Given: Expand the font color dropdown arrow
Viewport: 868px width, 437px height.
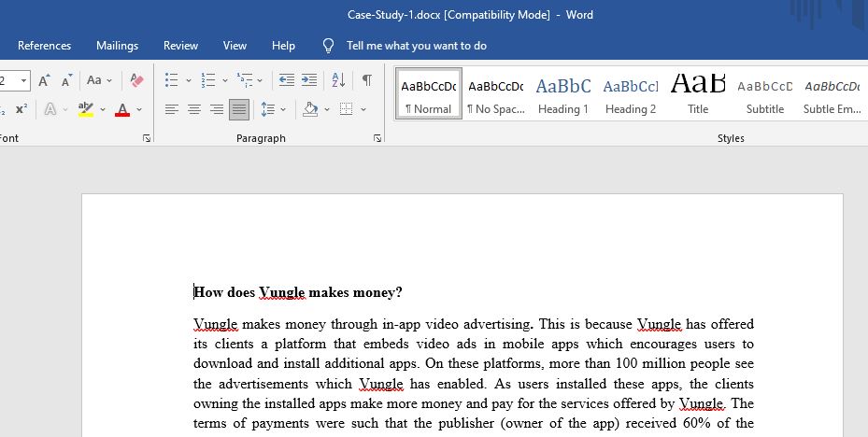Looking at the screenshot, I should [139, 109].
